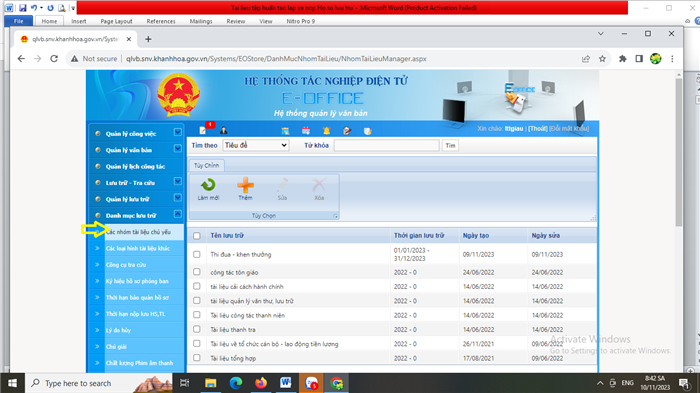
Task: Open the browser extensions puzzle icon
Action: click(622, 59)
